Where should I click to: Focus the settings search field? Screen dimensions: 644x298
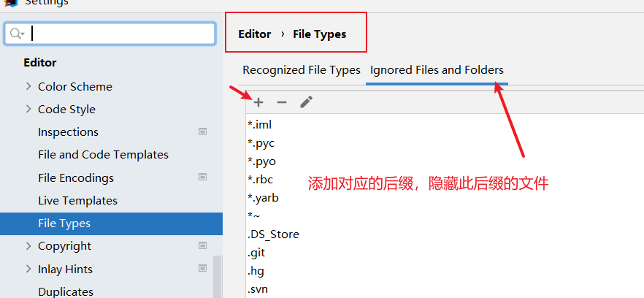[120, 34]
